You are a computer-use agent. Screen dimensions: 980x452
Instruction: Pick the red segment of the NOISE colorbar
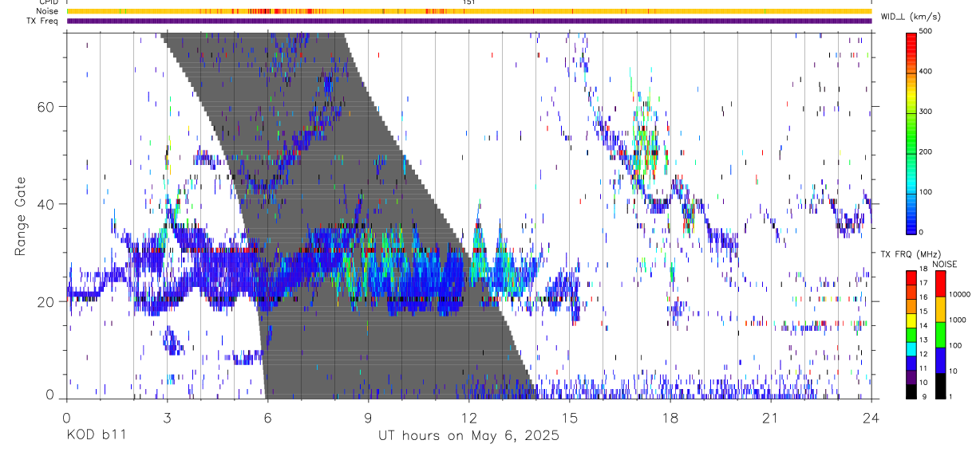pos(940,284)
